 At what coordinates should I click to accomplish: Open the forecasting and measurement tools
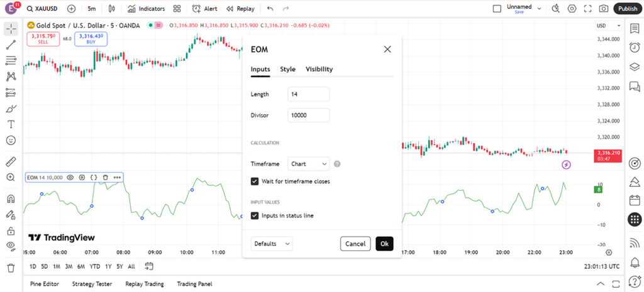(11, 92)
